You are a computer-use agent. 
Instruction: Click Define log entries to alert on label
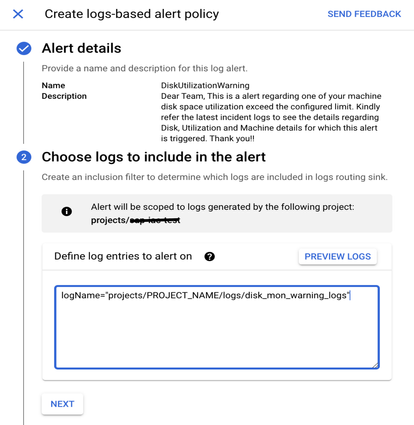(123, 256)
